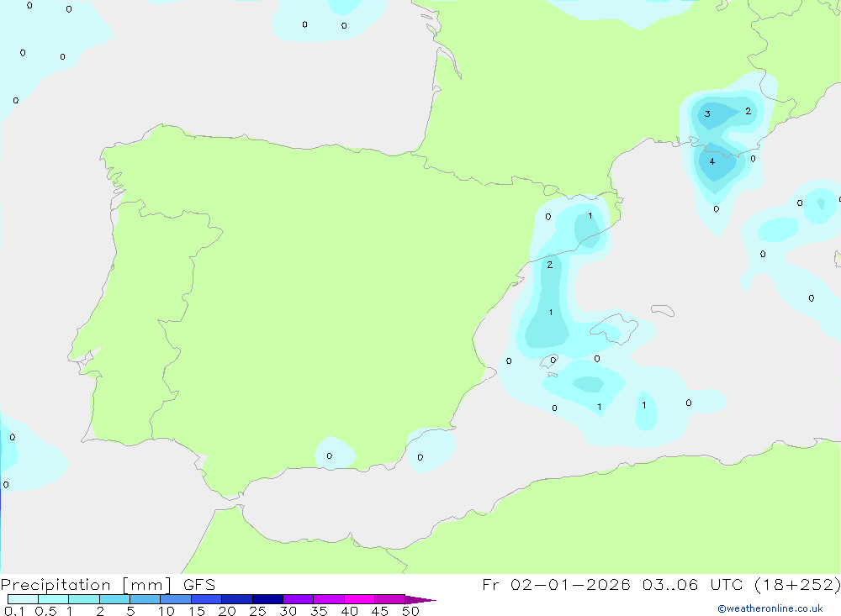The image size is (841, 616).
Task: Select the forecast date and time label
Action: tap(661, 585)
